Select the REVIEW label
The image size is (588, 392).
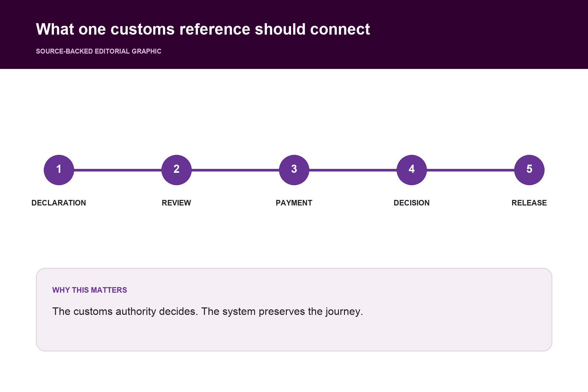pyautogui.click(x=176, y=203)
